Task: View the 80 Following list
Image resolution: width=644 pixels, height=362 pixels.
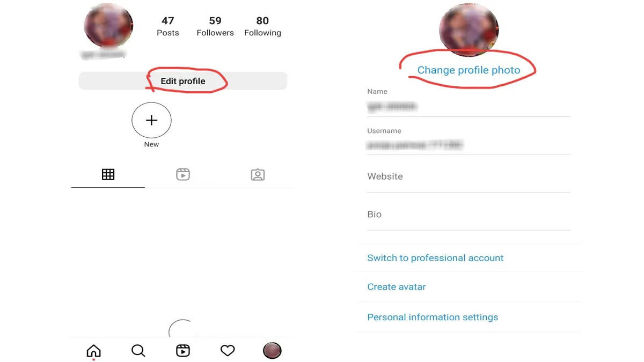Action: 262,26
